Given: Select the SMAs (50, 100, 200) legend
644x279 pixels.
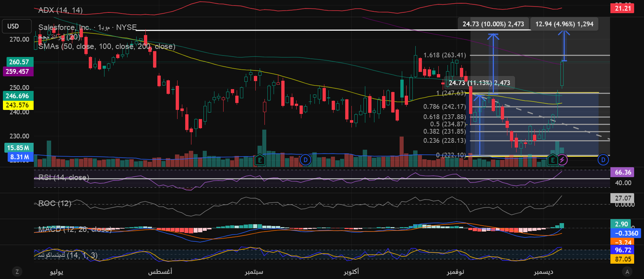Looking at the screenshot, I should pyautogui.click(x=107, y=46).
